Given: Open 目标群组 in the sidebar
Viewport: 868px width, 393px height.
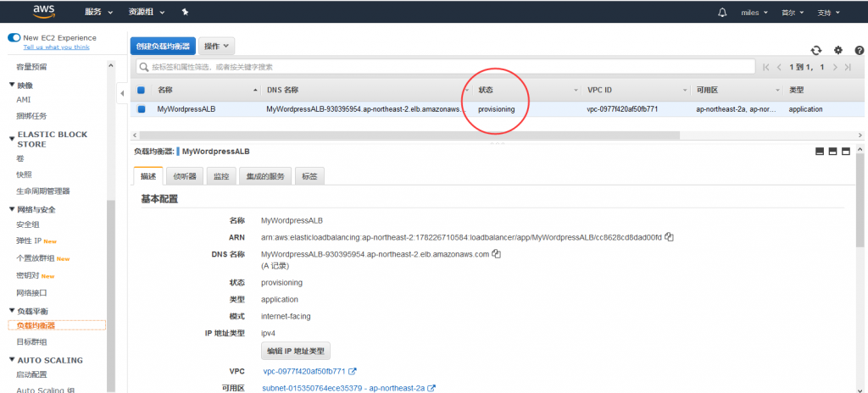Looking at the screenshot, I should [31, 341].
